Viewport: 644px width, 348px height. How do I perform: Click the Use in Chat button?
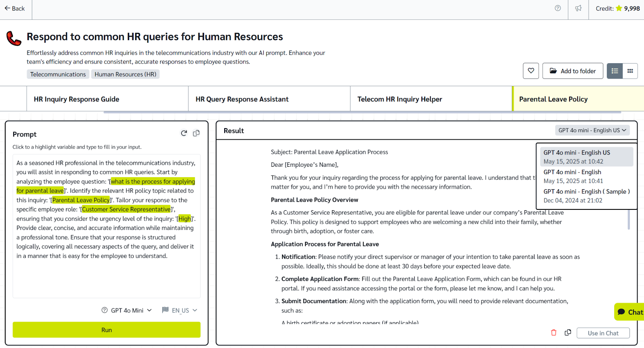[603, 333]
